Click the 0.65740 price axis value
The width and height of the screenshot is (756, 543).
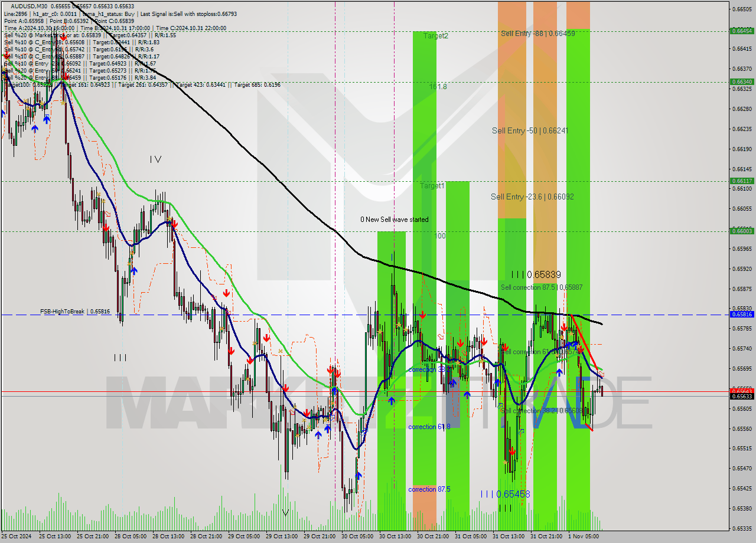click(x=742, y=348)
